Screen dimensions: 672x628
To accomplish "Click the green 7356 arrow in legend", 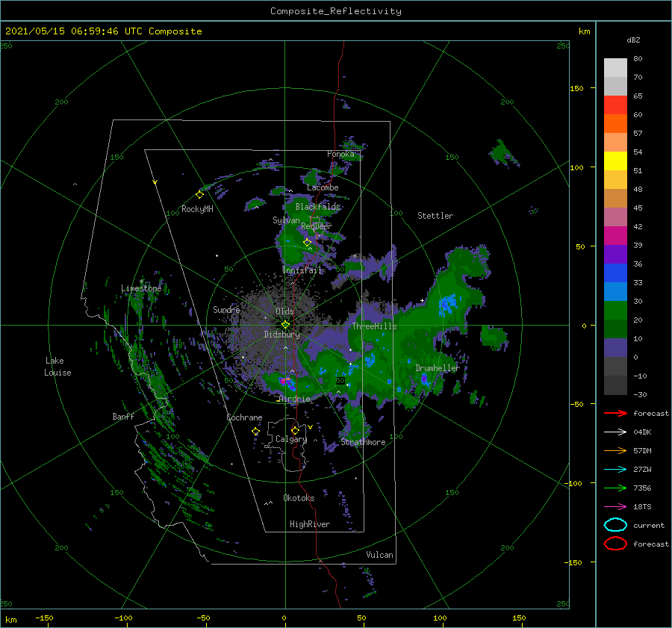I will 615,488.
